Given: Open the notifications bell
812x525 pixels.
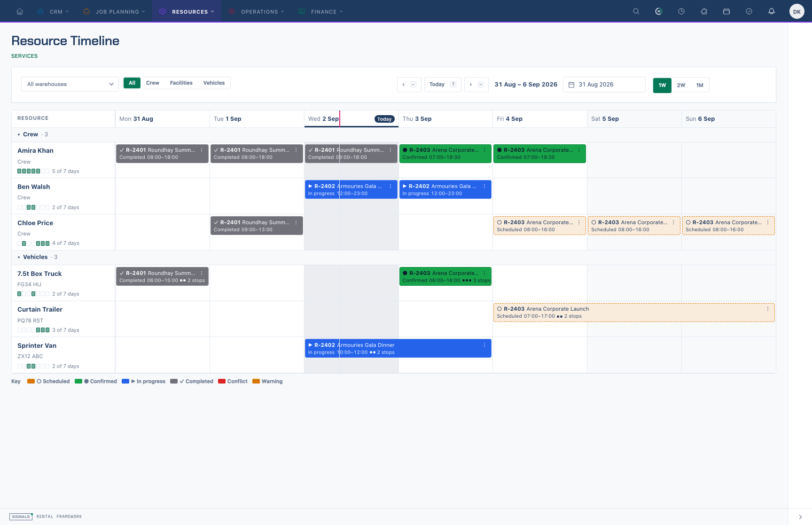Looking at the screenshot, I should [772, 11].
